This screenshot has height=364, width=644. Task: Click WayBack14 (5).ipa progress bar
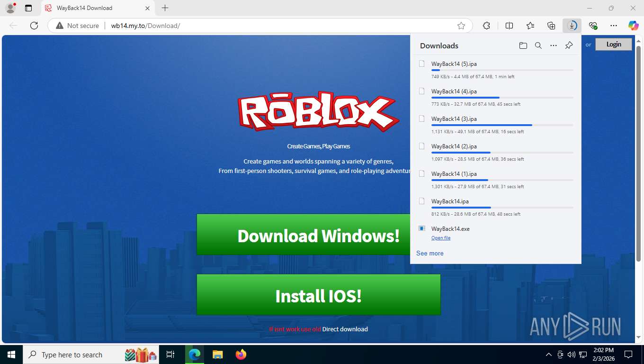[x=502, y=70]
